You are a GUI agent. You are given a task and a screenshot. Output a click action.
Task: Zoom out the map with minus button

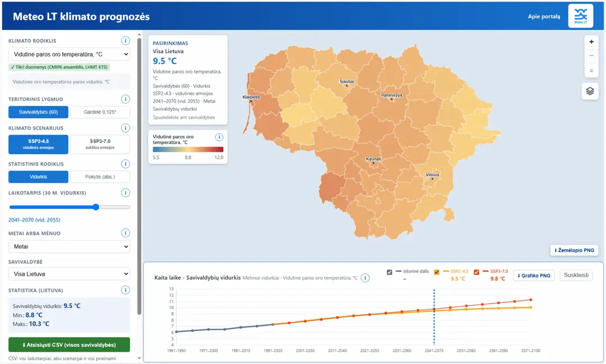pos(591,56)
